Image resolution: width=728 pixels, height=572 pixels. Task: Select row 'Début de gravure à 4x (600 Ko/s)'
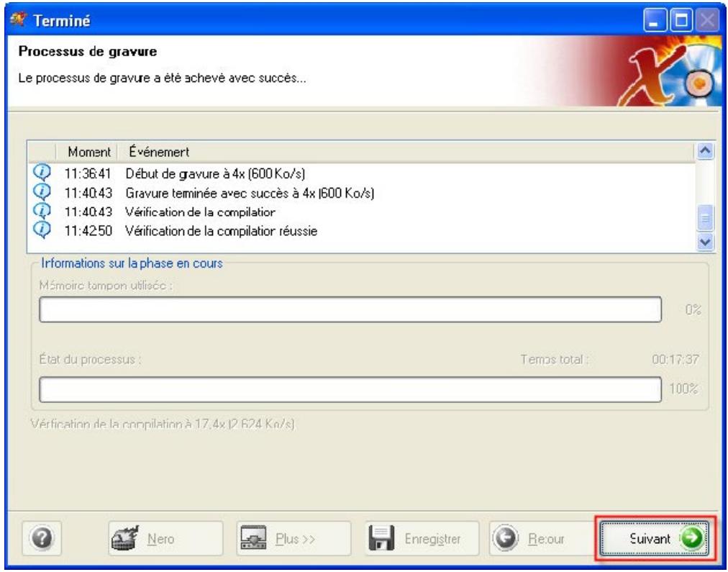(361, 173)
